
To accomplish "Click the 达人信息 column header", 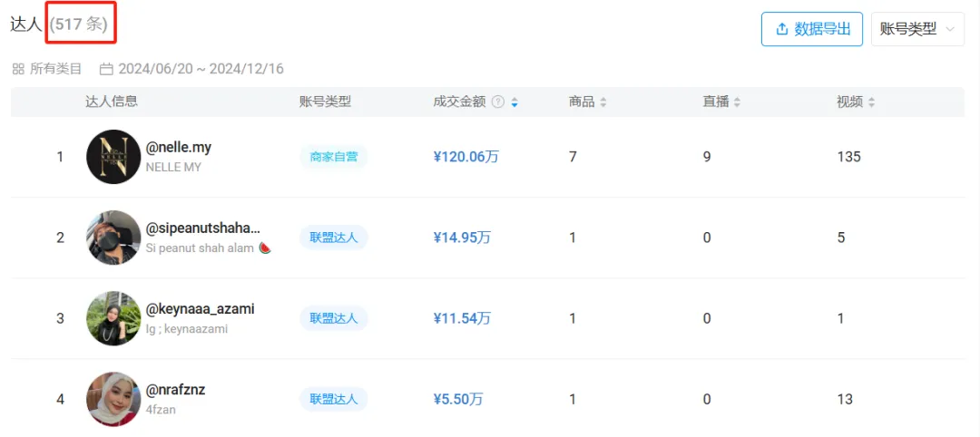I will tap(112, 102).
